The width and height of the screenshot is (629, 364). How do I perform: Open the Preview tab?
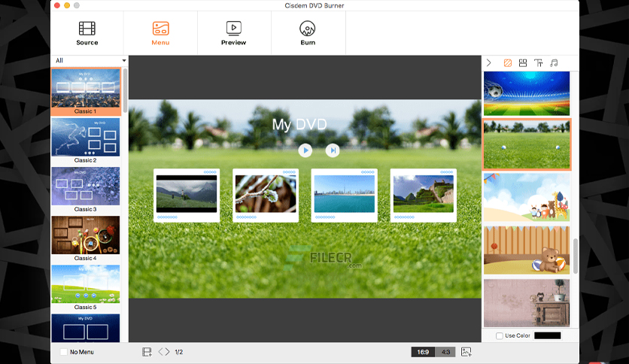point(233,33)
